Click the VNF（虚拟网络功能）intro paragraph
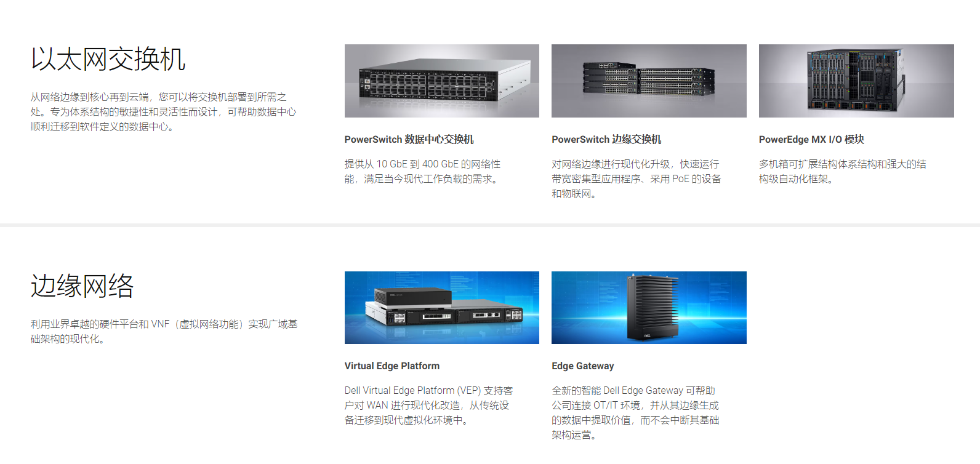980x464 pixels. [x=164, y=332]
